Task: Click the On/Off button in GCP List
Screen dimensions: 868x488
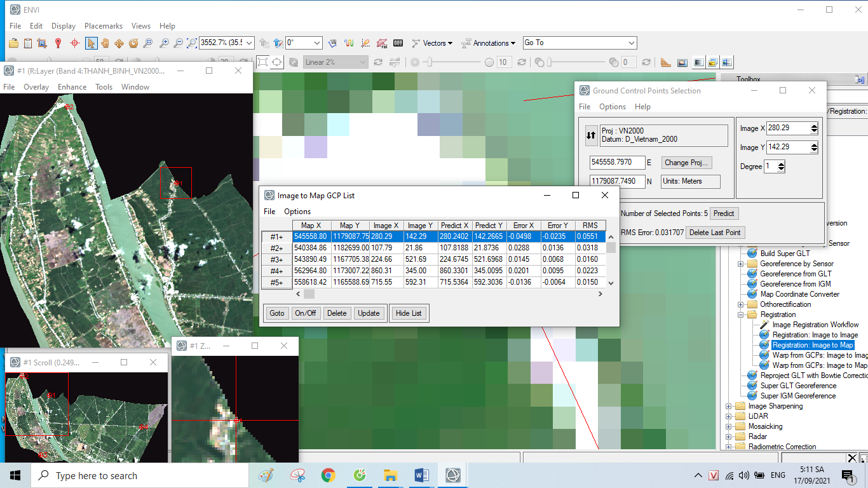Action: pyautogui.click(x=306, y=313)
